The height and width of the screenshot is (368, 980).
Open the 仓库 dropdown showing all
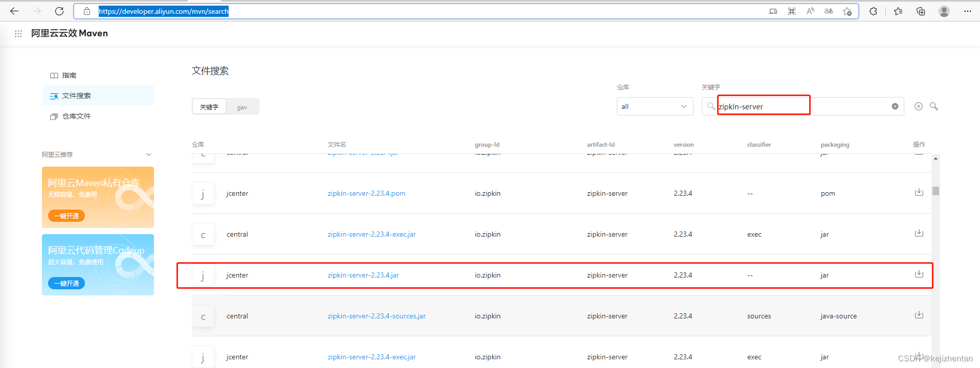coord(655,106)
